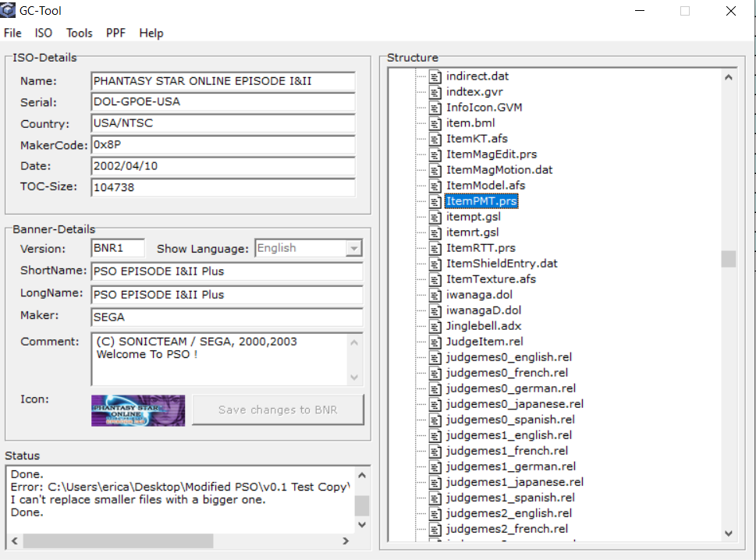The image size is (756, 560).
Task: Click the ItemRTT.prs file icon
Action: pos(435,248)
